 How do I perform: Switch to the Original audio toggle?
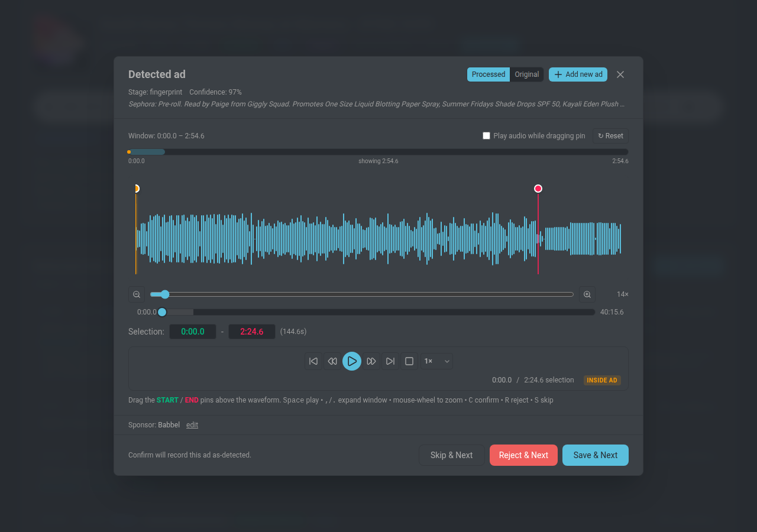(x=526, y=74)
